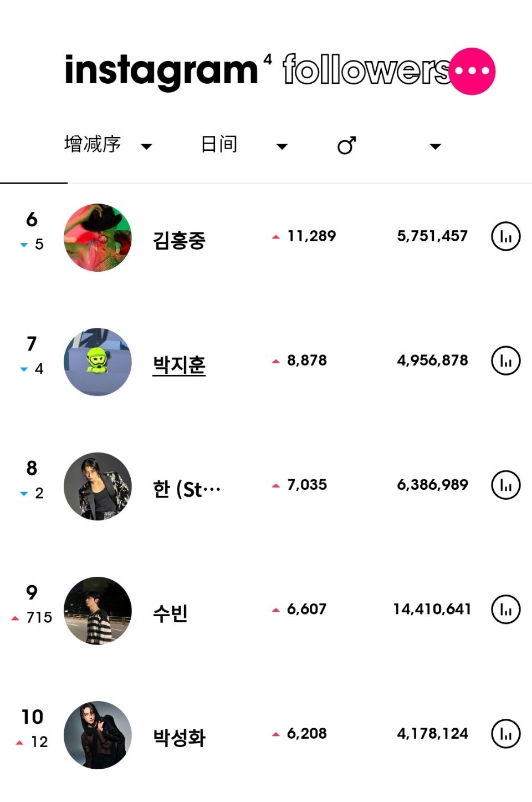Open the 김홍중 name link
The image size is (532, 802).
179,241
